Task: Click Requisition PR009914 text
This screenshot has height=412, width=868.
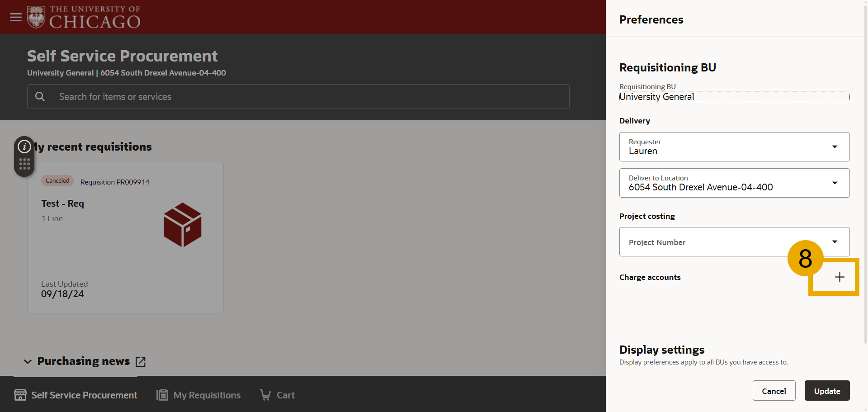Action: [115, 182]
